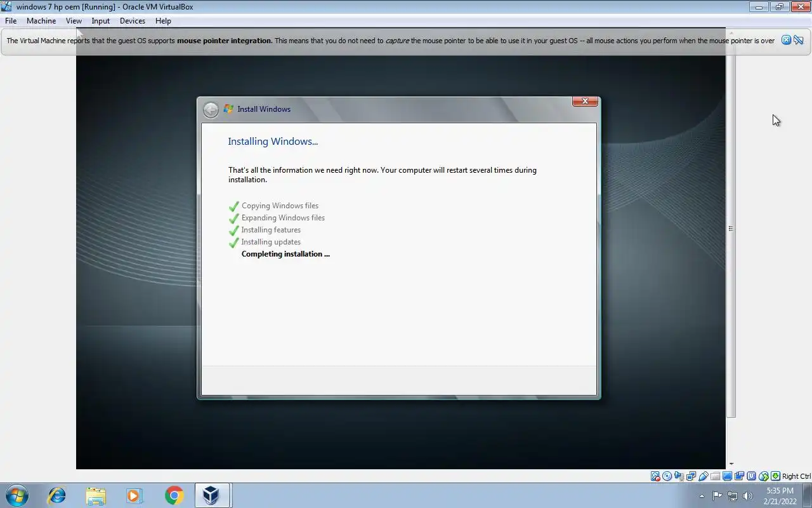The image size is (812, 508).
Task: Click the 'Installing Windows...' heading
Action: point(273,142)
